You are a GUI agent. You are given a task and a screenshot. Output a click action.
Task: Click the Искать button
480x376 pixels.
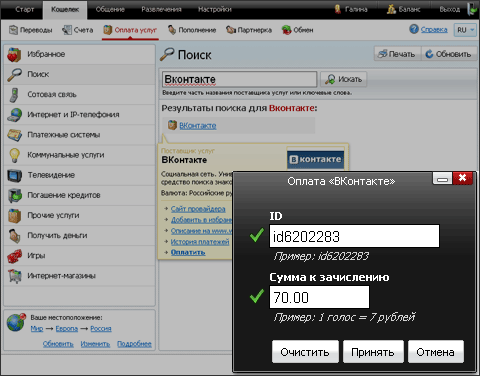point(344,79)
